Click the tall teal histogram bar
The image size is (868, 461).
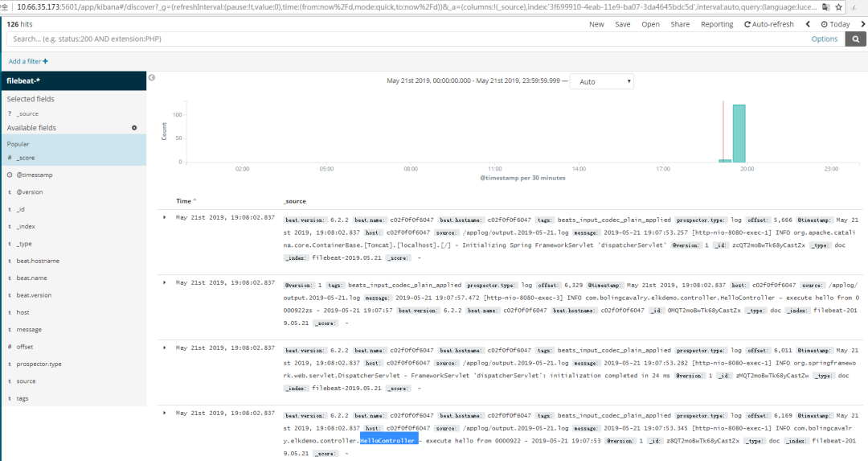coord(739,133)
